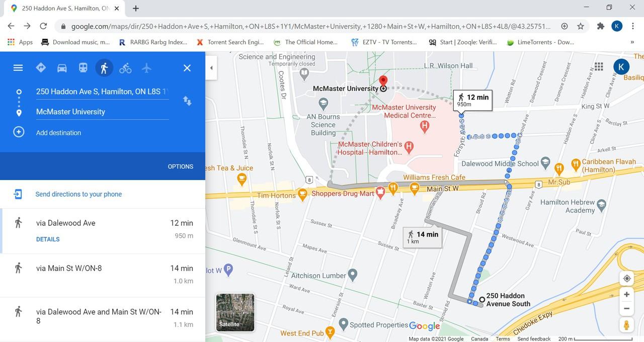This screenshot has width=644, height=342.
Task: Select walking travel mode
Action: (104, 68)
